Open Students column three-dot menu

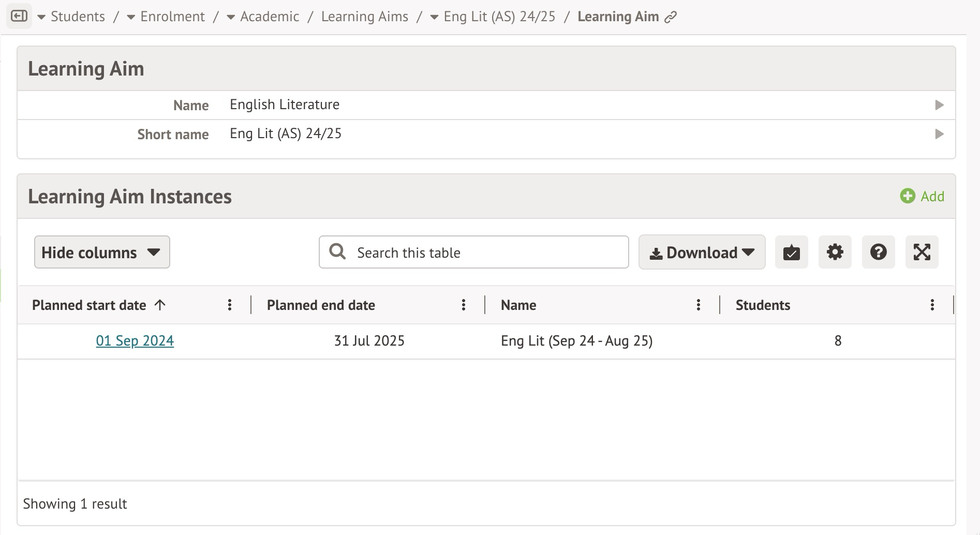coord(932,305)
